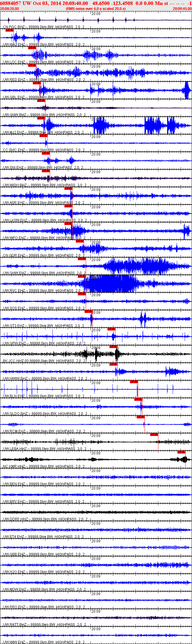Click the "UW.RED EHZ" station label
The width and height of the screenshot is (192, 644).
click(14, 80)
